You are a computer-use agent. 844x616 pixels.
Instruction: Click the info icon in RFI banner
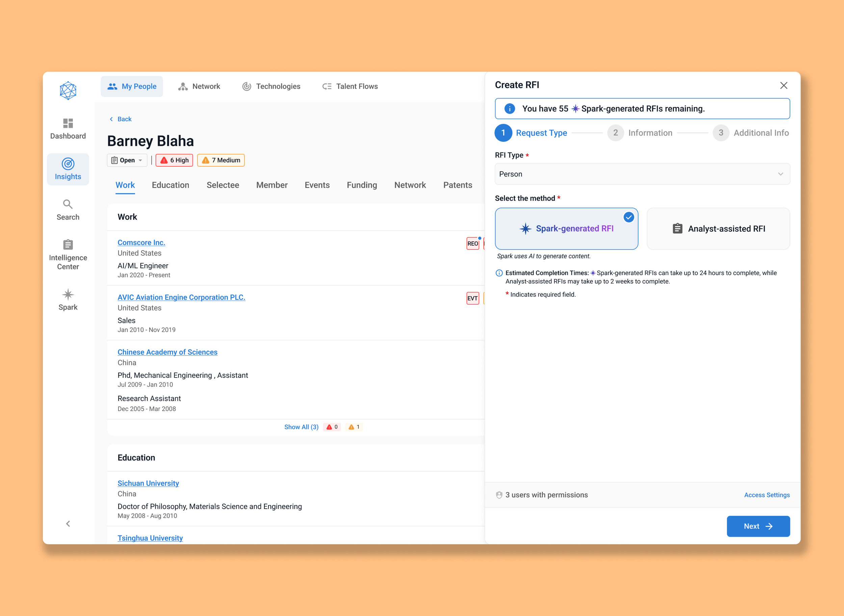click(509, 108)
